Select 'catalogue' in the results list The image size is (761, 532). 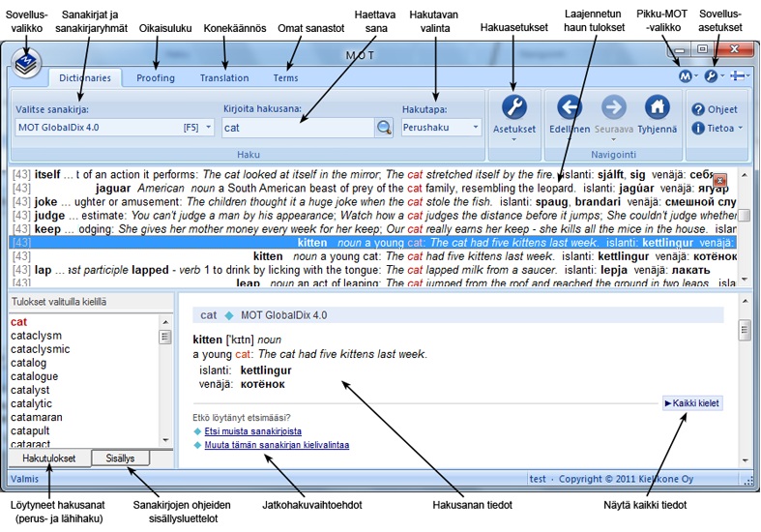(35, 376)
